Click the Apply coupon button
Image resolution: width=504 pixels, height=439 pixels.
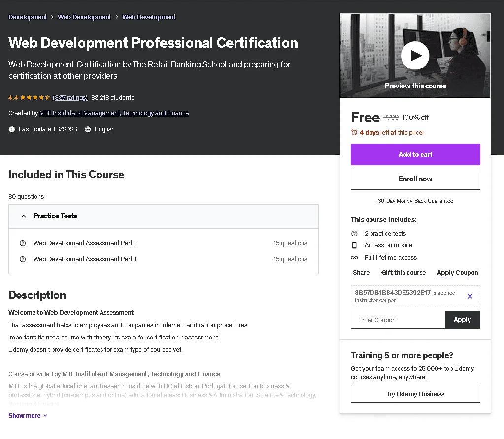[462, 320]
